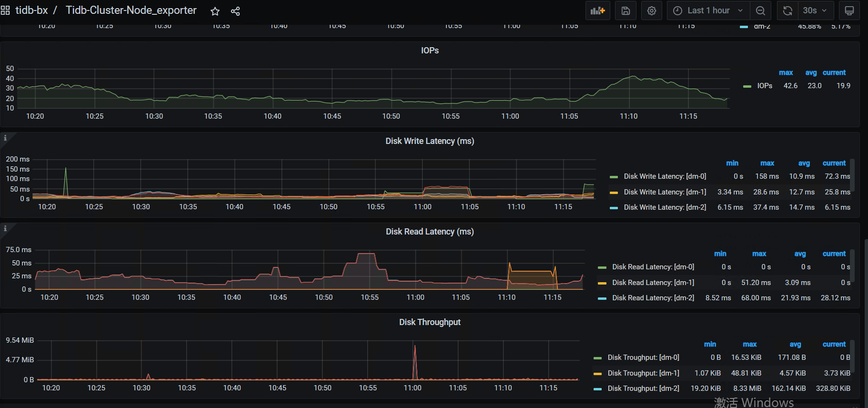Open the Last 1 hour time picker
868x408 pixels.
coord(708,10)
